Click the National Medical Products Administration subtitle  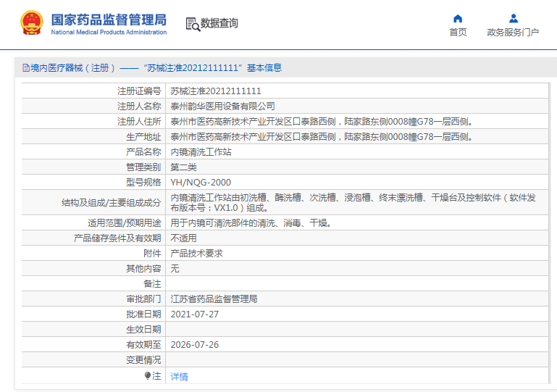(109, 32)
